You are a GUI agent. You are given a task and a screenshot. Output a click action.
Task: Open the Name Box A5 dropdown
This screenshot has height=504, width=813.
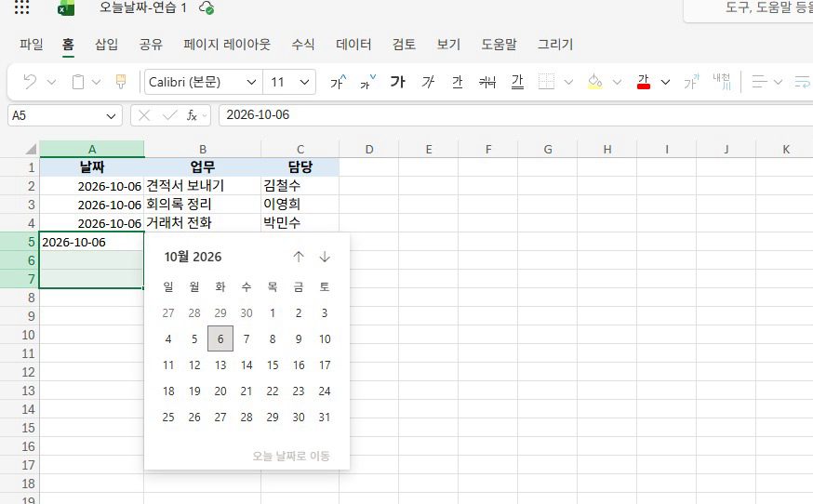click(x=111, y=116)
